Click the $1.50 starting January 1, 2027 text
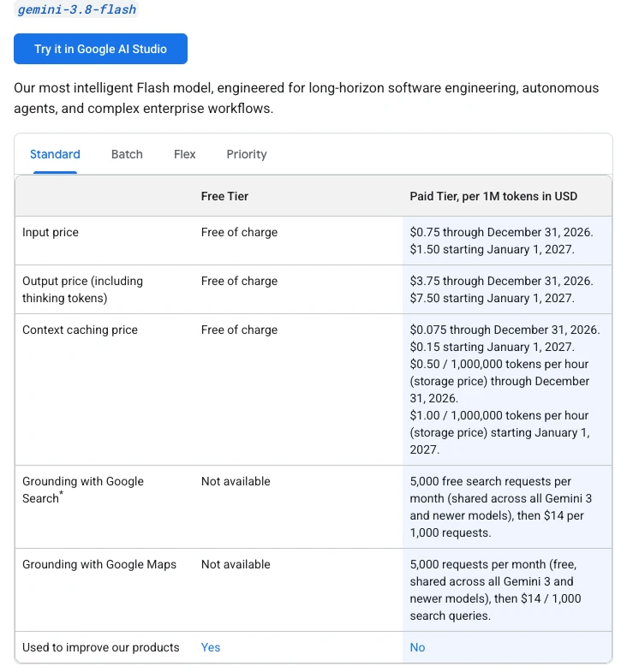The image size is (627, 672). 492,249
